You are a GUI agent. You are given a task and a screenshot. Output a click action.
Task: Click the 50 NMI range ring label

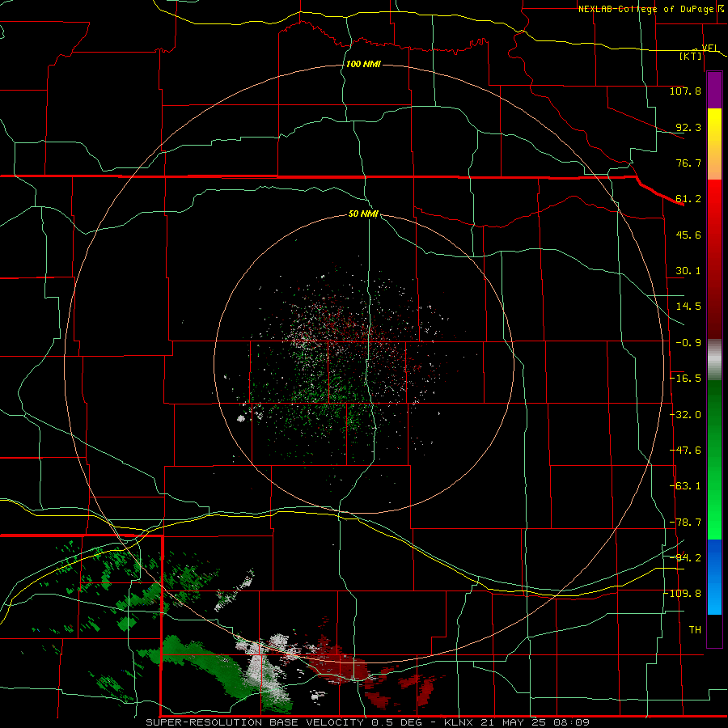(x=363, y=214)
